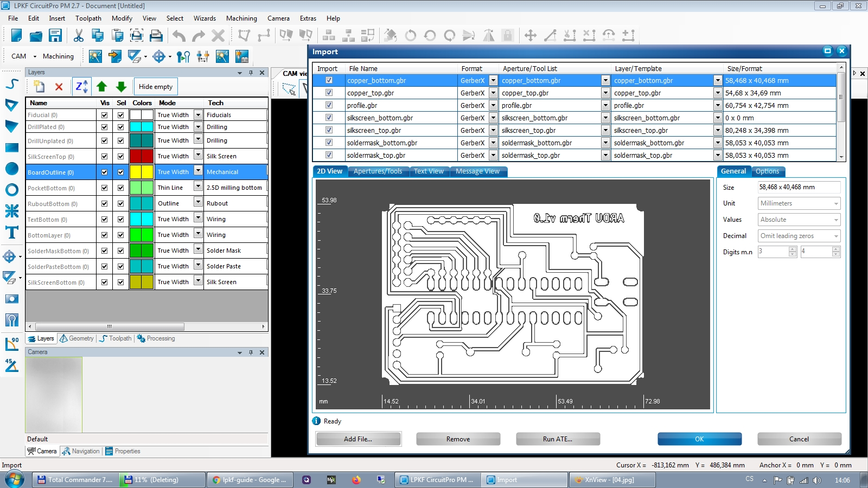Click the Move arrows icon in toolbar
Screen dimensions: 868x488
point(531,36)
